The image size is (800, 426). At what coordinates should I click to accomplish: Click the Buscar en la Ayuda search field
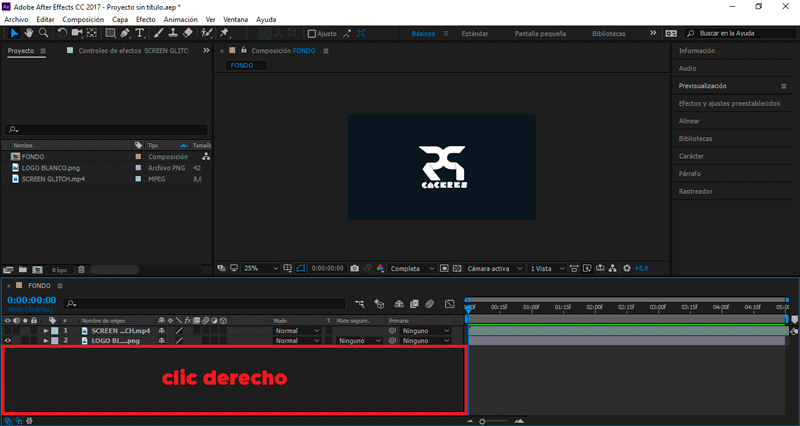pos(739,33)
